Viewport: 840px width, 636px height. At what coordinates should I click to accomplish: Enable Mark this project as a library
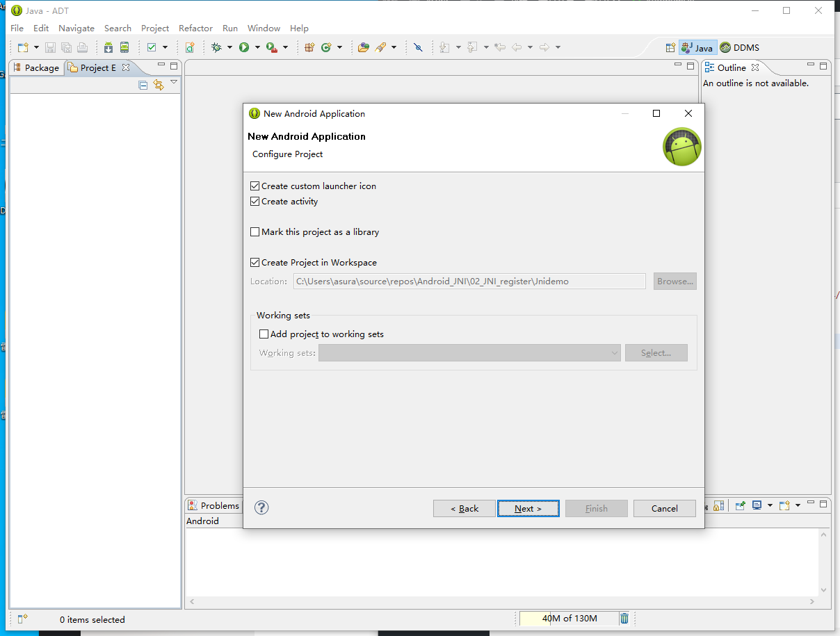pos(255,232)
